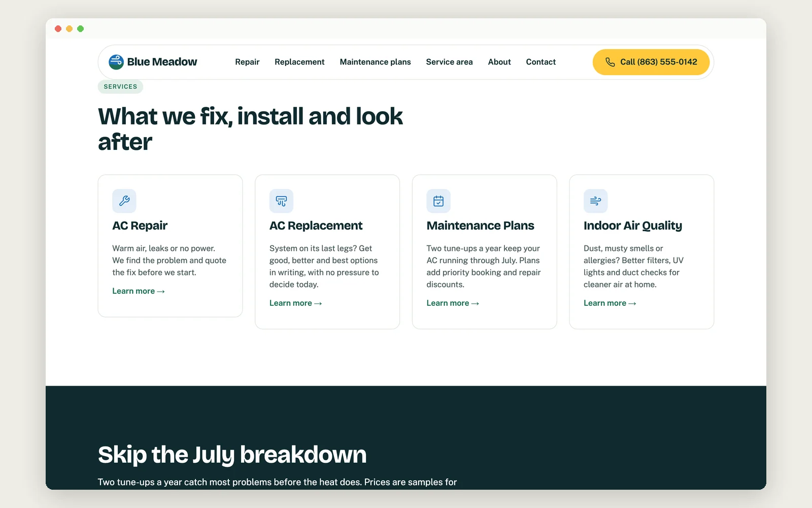Maximize the window with the green button
Image resolution: width=812 pixels, height=508 pixels.
coord(80,29)
